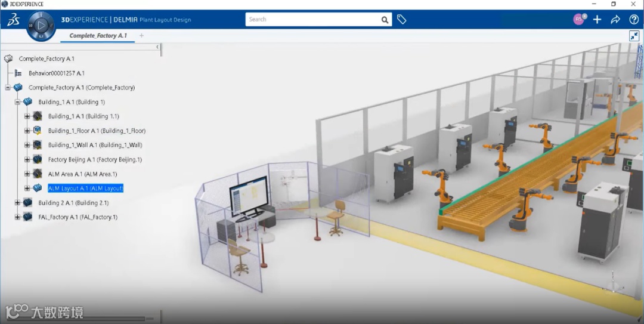Viewport: 644px width, 324px height.
Task: Click the Building_1_Floor node icon
Action: tap(38, 130)
